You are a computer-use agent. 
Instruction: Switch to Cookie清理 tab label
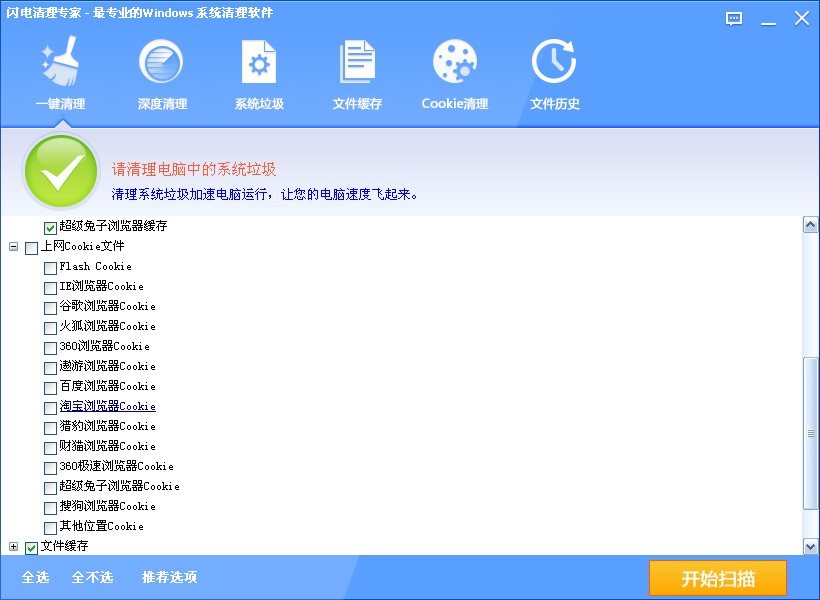pyautogui.click(x=455, y=104)
